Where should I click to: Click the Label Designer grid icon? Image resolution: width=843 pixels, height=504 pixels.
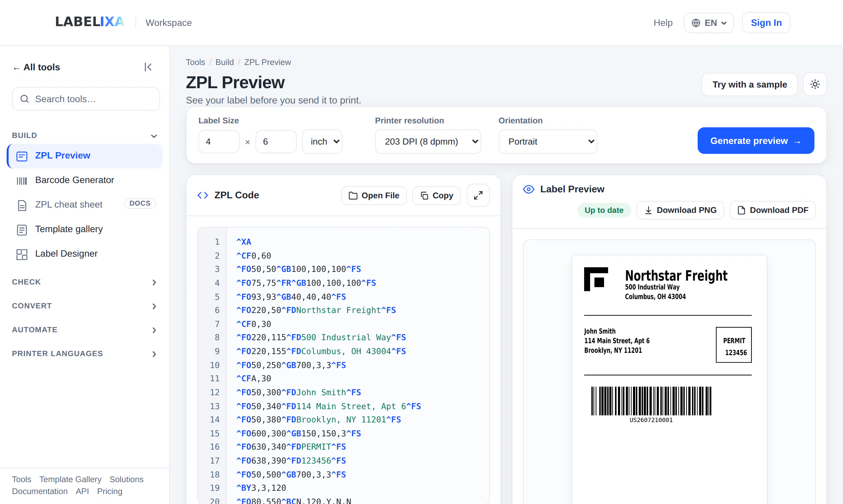coord(22,254)
